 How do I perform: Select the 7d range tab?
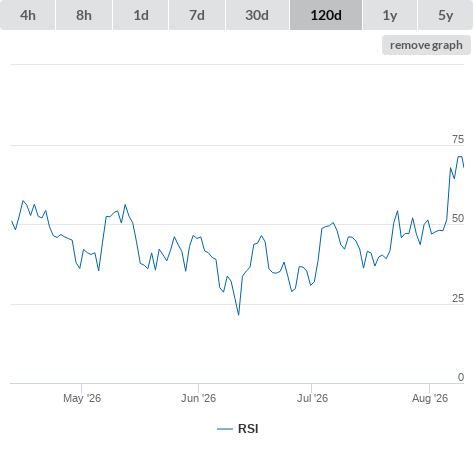click(x=197, y=15)
